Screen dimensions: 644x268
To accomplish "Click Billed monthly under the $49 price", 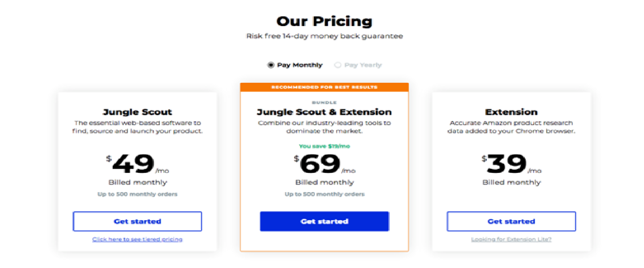I will click(x=137, y=183).
